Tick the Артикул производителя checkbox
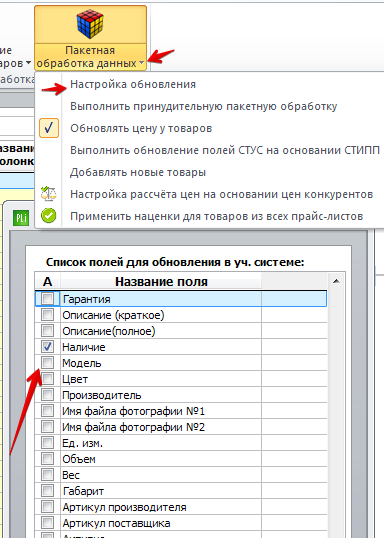 click(x=47, y=507)
